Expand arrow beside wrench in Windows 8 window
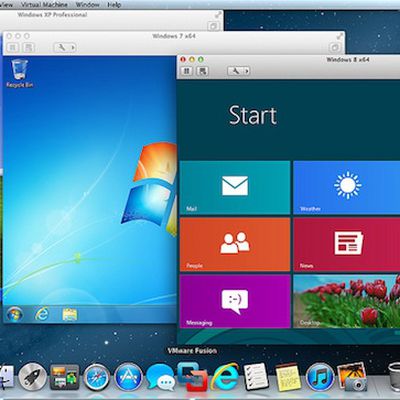 point(247,71)
